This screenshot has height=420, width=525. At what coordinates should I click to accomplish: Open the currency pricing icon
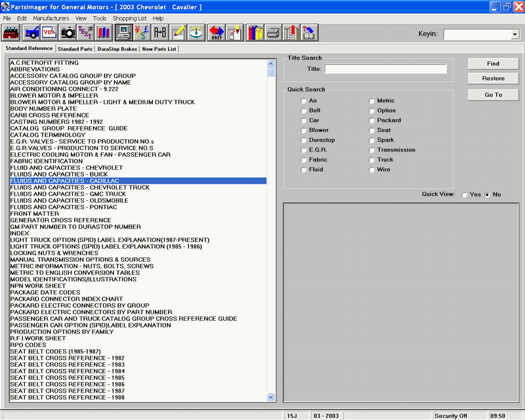coord(142,33)
